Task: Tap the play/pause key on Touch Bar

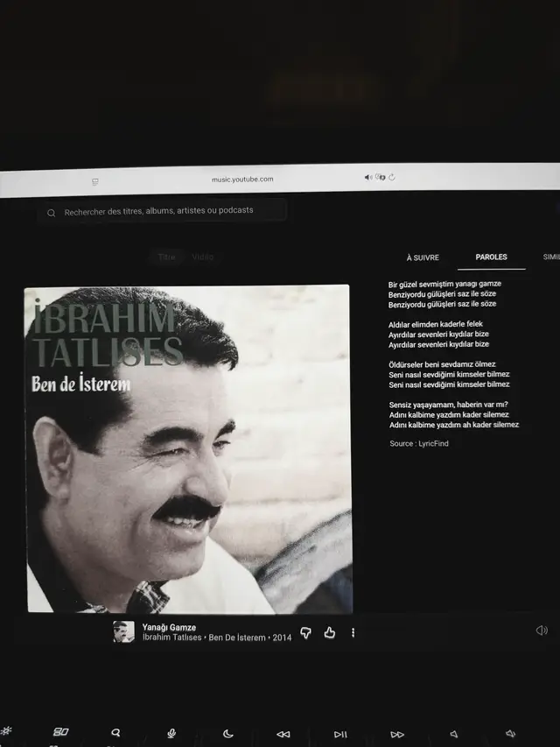Action: point(340,734)
